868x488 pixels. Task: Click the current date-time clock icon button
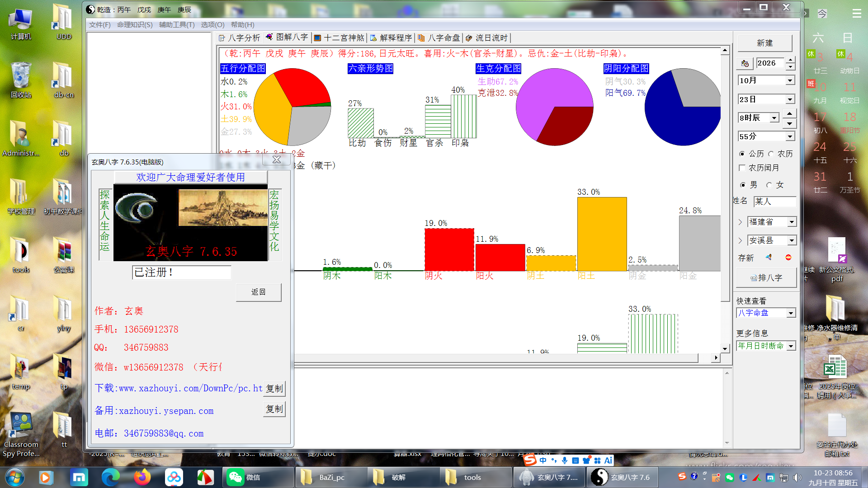pos(745,63)
